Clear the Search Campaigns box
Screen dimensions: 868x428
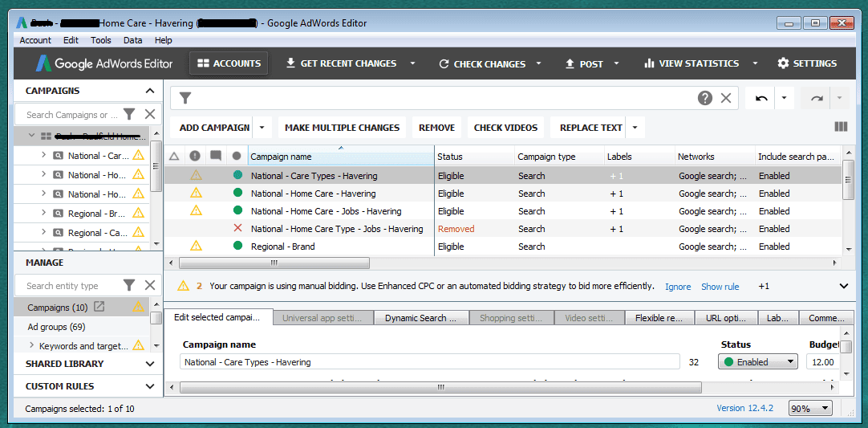tap(149, 114)
